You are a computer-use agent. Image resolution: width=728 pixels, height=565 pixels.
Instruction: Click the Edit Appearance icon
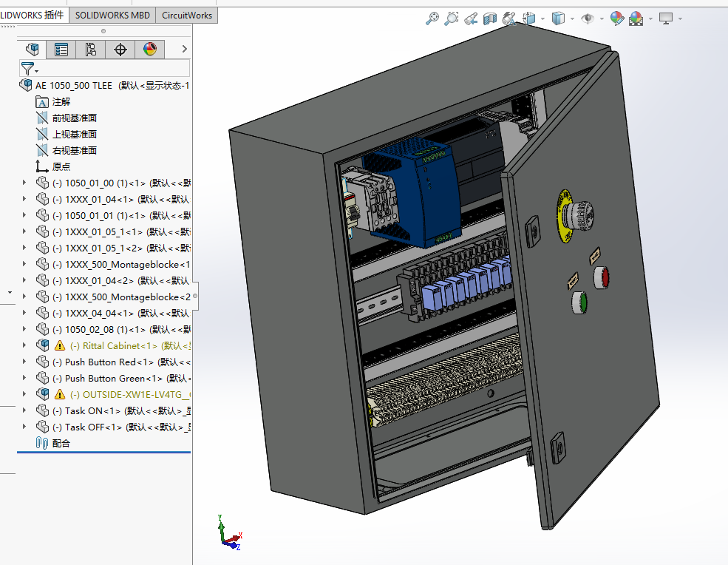pos(617,18)
